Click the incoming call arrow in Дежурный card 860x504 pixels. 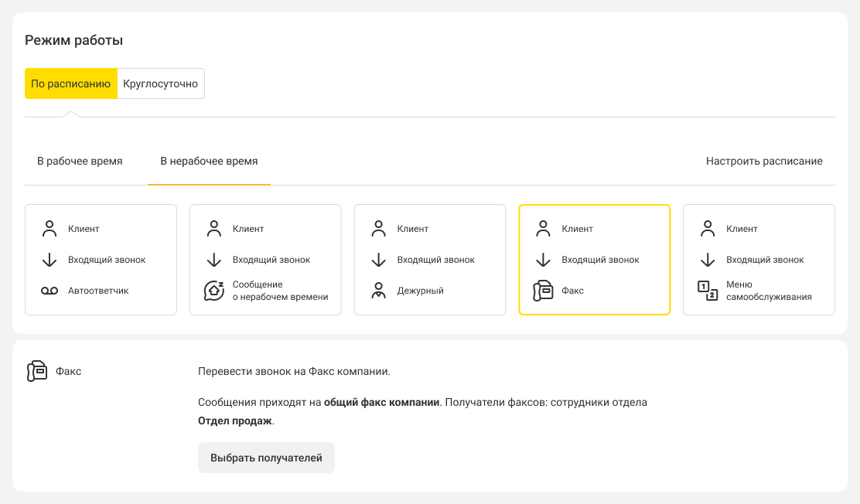pos(378,260)
